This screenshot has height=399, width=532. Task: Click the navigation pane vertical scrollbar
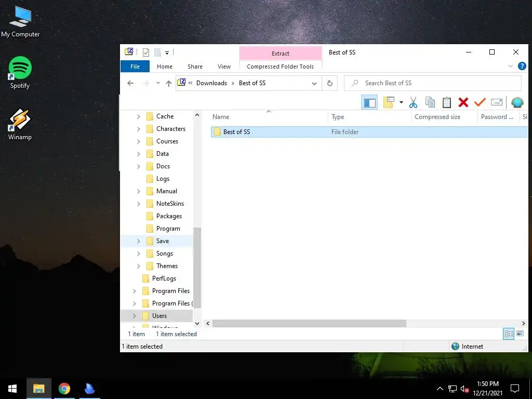point(197,268)
